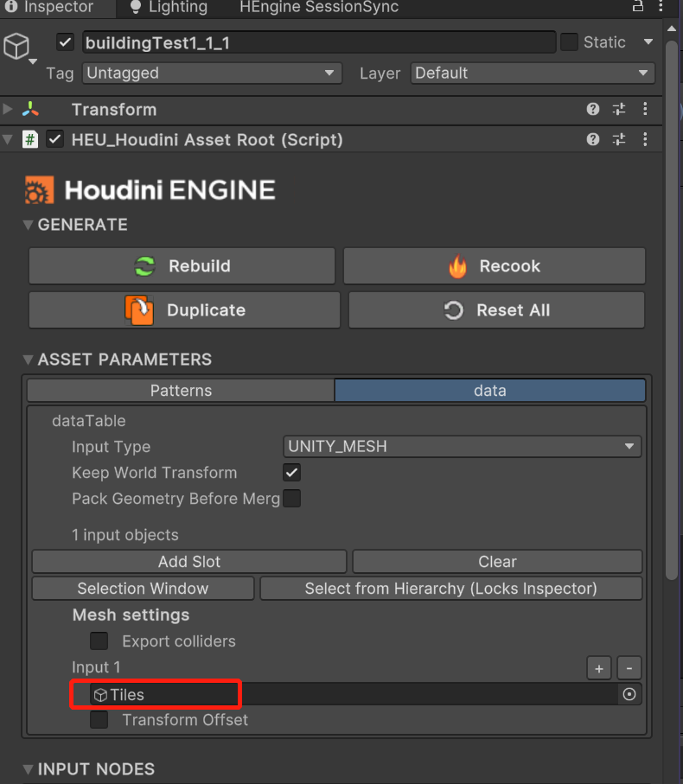This screenshot has width=683, height=784.
Task: Open Transform component preset settings icon
Action: pos(619,109)
